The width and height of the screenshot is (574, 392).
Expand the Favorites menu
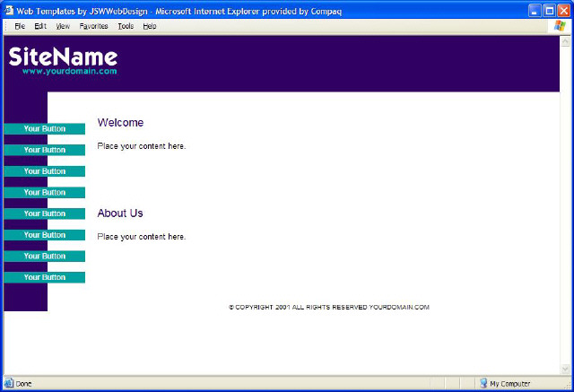pos(93,27)
